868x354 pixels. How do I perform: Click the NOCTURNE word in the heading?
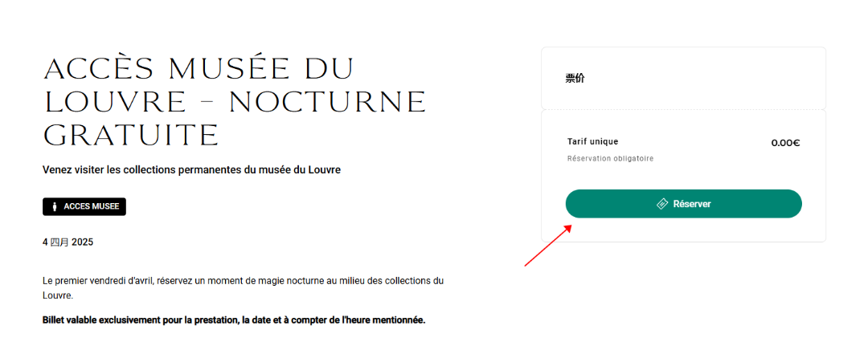coord(328,102)
